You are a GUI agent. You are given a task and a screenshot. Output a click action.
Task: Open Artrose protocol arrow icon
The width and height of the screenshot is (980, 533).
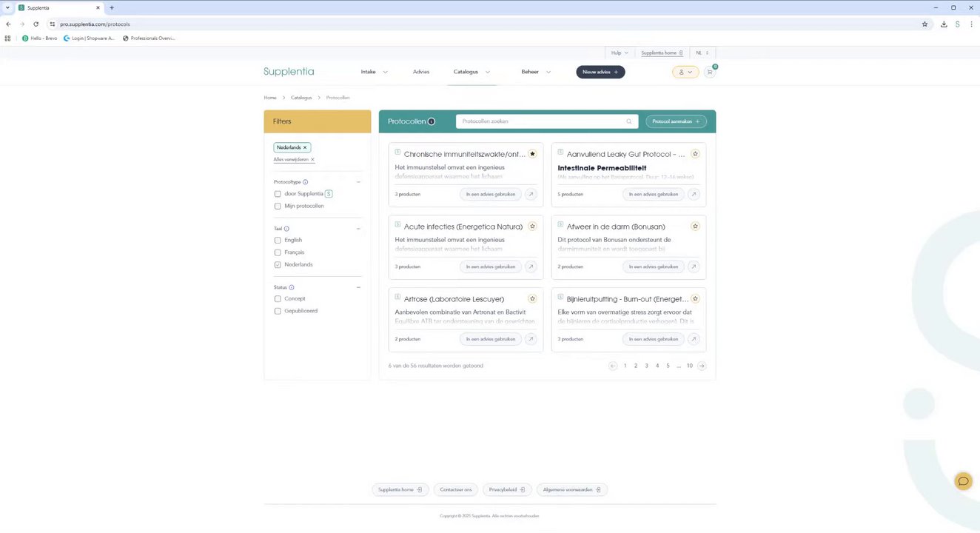[531, 339]
